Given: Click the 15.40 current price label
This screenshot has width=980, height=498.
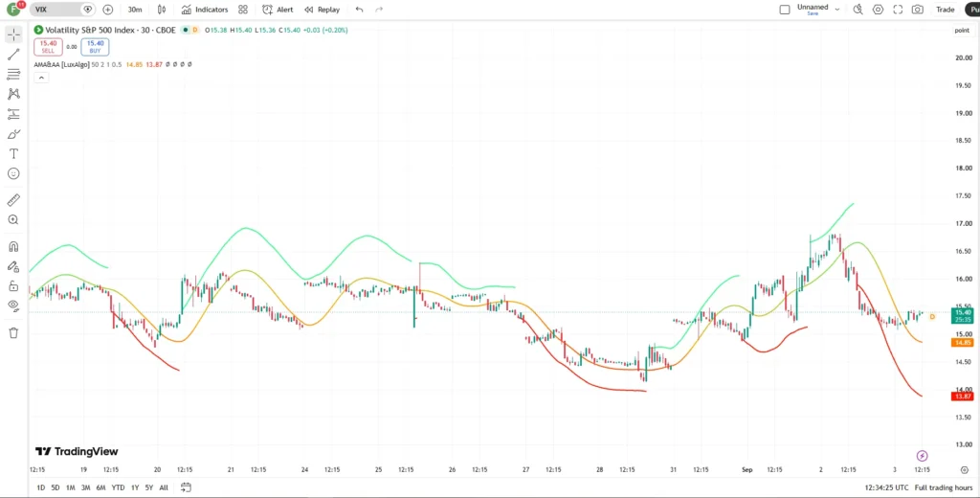Looking at the screenshot, I should [961, 315].
